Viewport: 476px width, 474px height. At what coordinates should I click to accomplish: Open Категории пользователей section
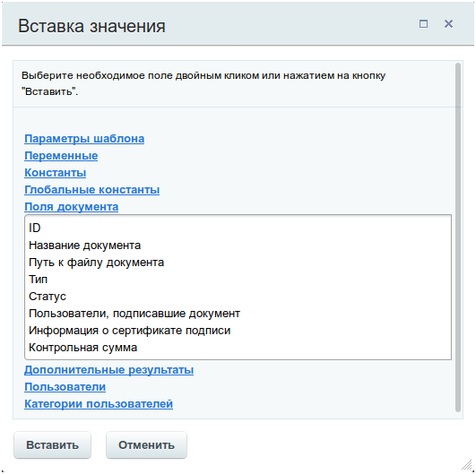click(x=99, y=404)
